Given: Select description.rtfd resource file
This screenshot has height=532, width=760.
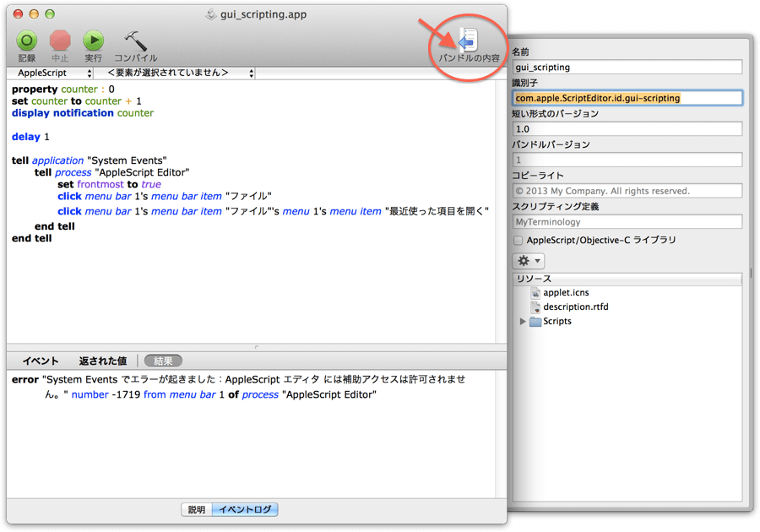Looking at the screenshot, I should (x=575, y=307).
